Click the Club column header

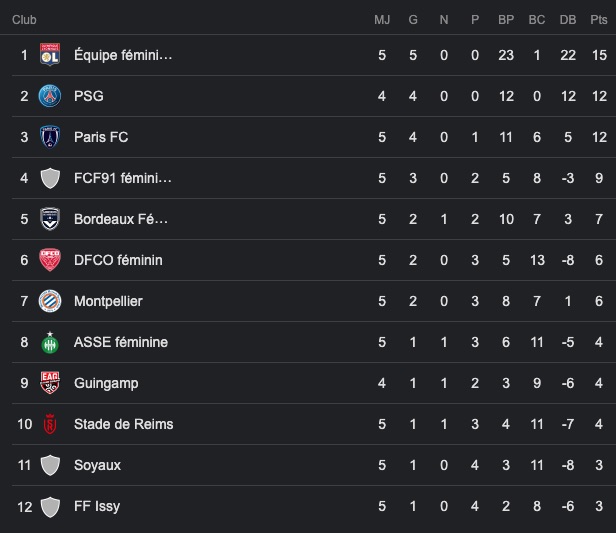tap(24, 20)
